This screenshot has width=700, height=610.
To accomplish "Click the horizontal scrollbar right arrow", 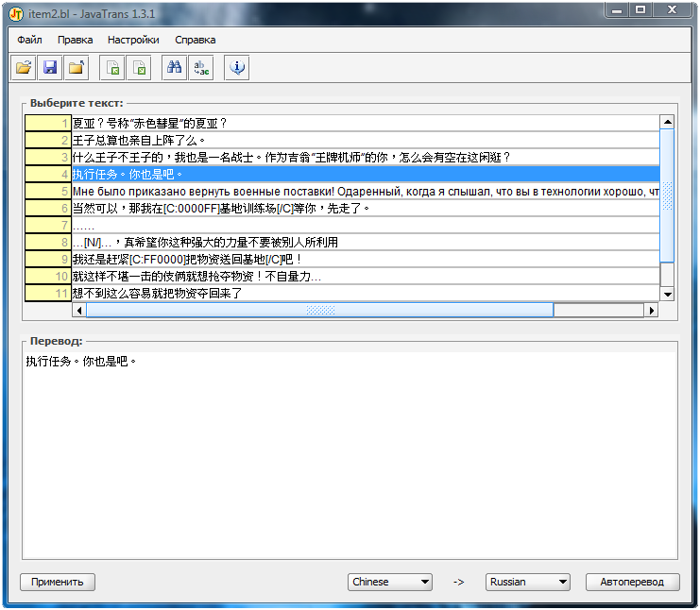I will pos(650,310).
